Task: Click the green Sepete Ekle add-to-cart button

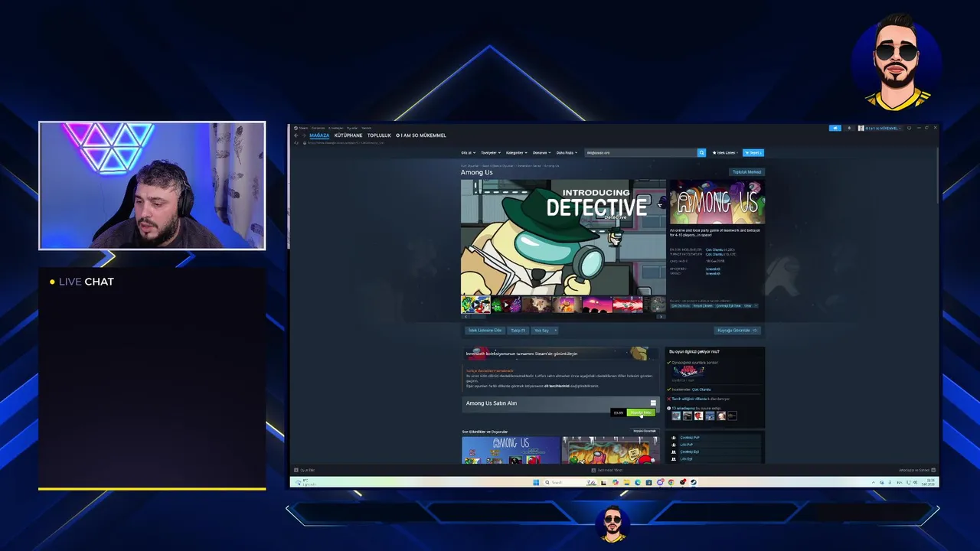Action: pos(641,412)
